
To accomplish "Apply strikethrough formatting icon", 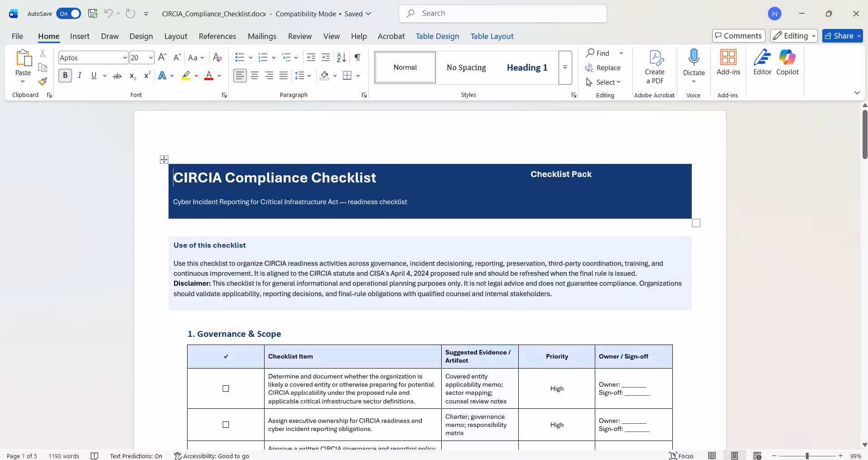I will 117,76.
